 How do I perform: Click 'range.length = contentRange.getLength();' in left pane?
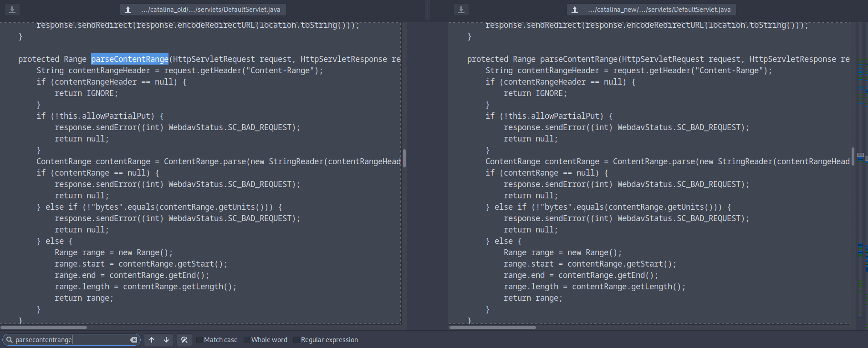click(x=146, y=287)
